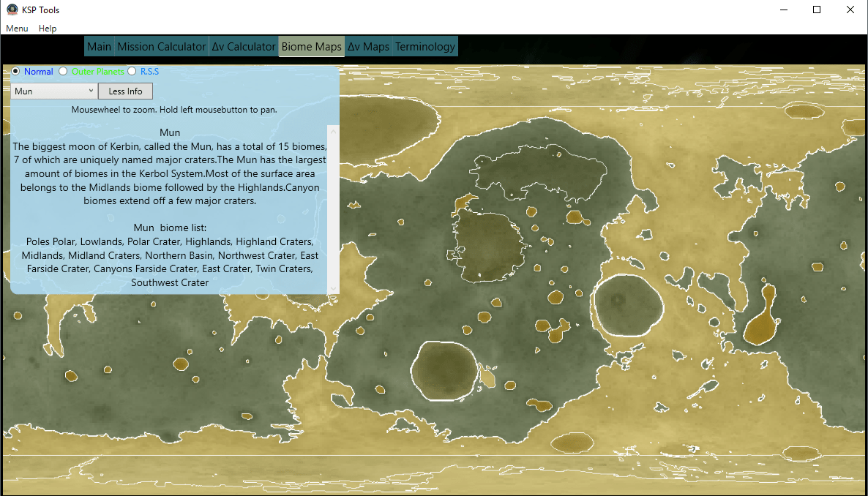Switch to the Δv Calculator tab
868x496 pixels.
[x=244, y=45]
